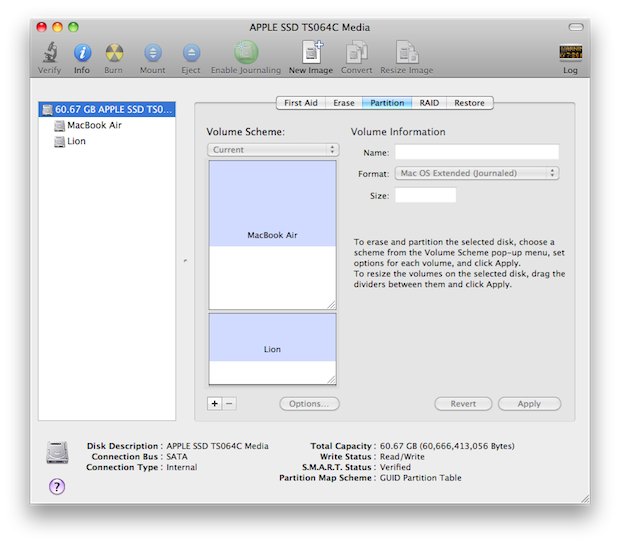The width and height of the screenshot is (620, 545).
Task: Switch to the RAID tab
Action: pos(429,103)
